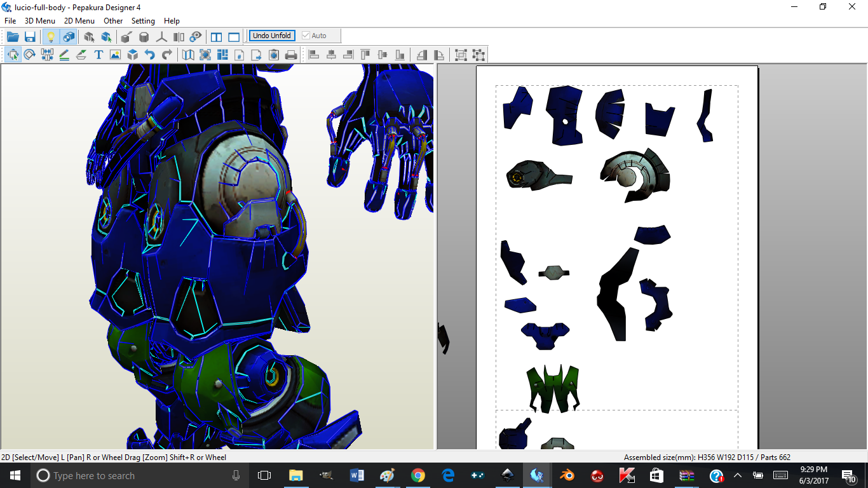Click the Print printer icon
868x488 pixels.
(291, 55)
